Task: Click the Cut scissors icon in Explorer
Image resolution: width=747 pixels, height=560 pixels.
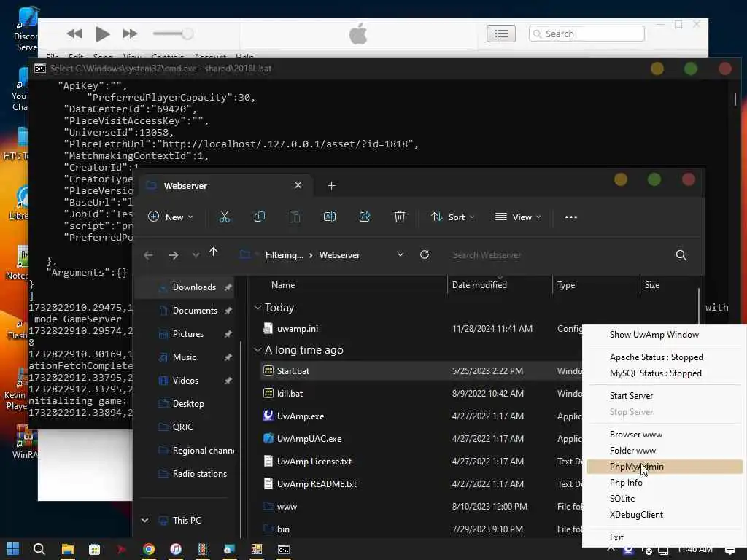Action: 225,217
